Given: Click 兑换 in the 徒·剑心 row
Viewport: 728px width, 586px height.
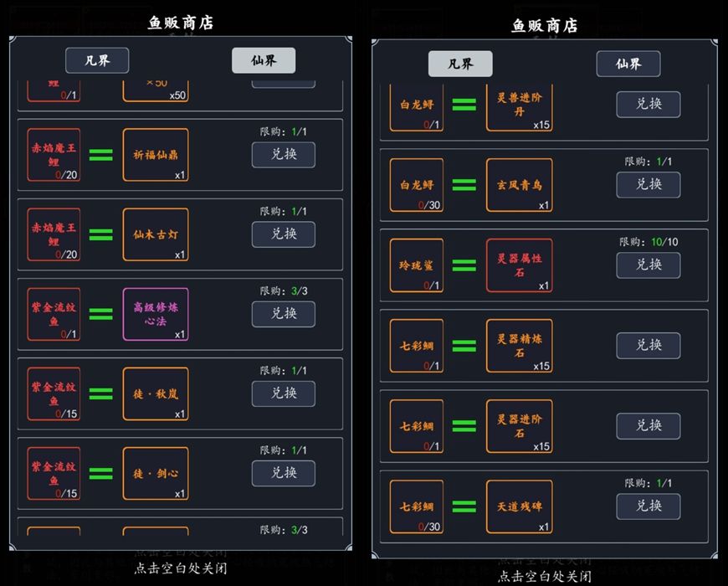Looking at the screenshot, I should click(284, 473).
